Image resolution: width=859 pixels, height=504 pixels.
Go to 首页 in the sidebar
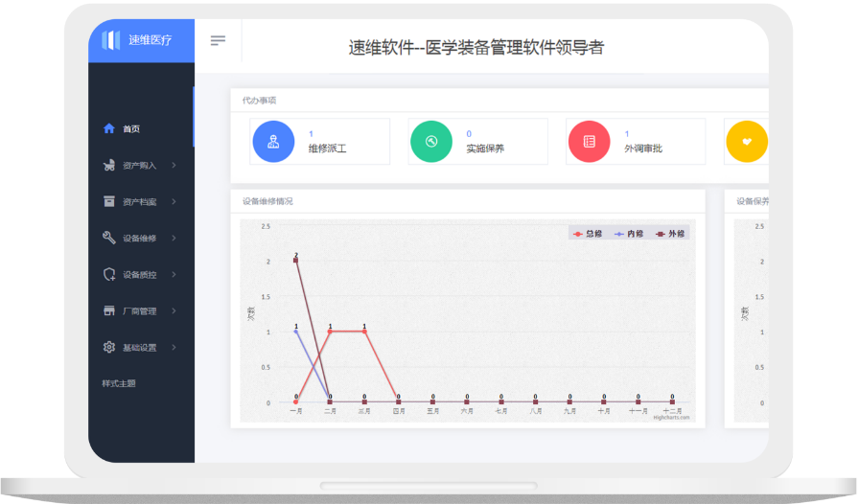131,129
